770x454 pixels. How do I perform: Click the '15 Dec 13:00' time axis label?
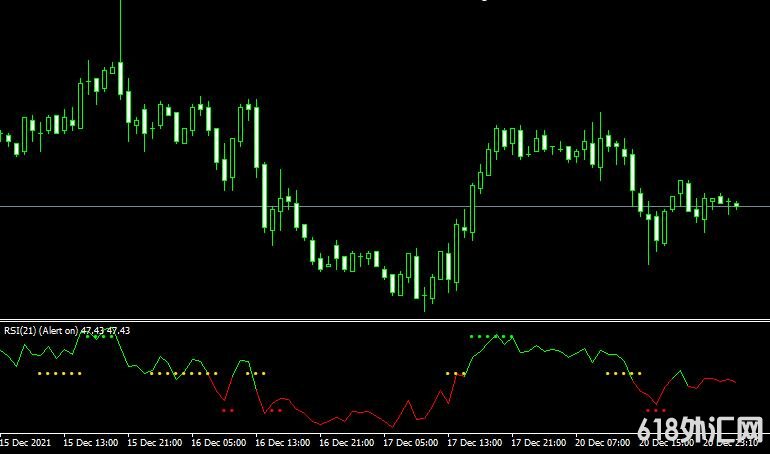click(x=90, y=443)
